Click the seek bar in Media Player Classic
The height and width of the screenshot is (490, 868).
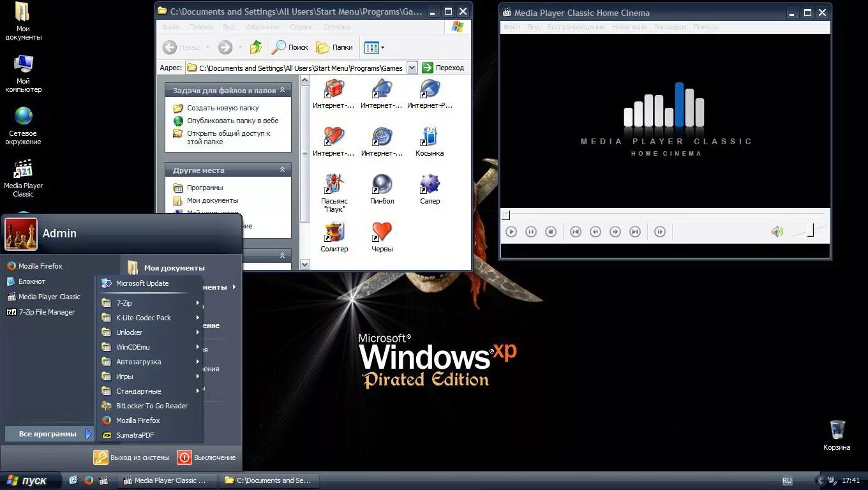click(x=664, y=215)
